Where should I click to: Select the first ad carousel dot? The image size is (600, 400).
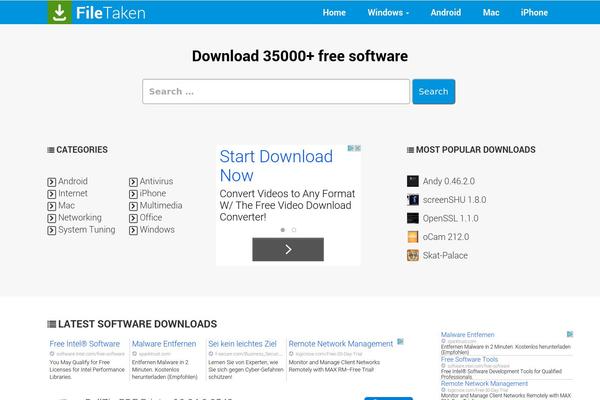(x=283, y=230)
